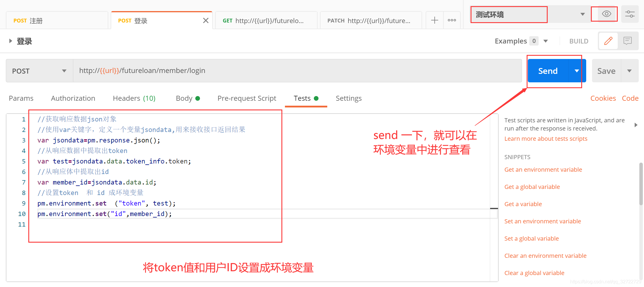Open the Pre-request Script tab
644x287 pixels.
point(247,98)
